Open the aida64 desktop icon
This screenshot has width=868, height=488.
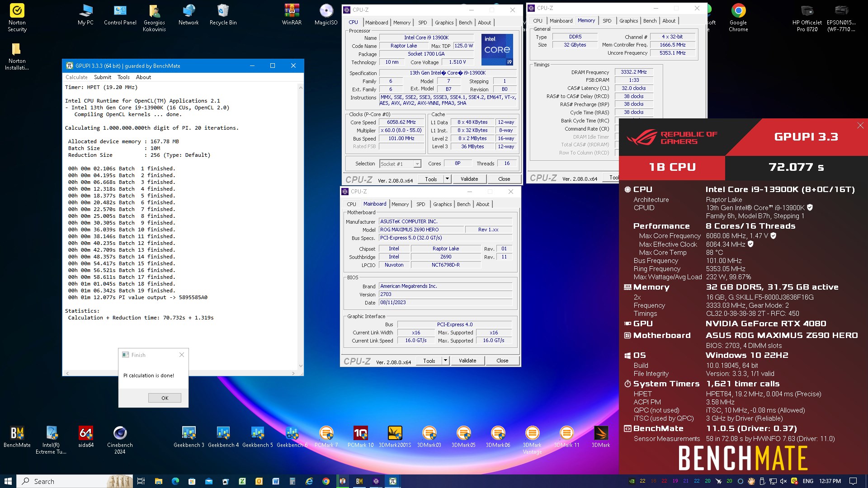[85, 437]
